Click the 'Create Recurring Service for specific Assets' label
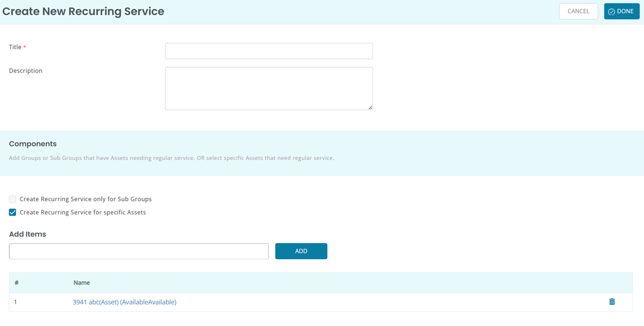 click(83, 213)
